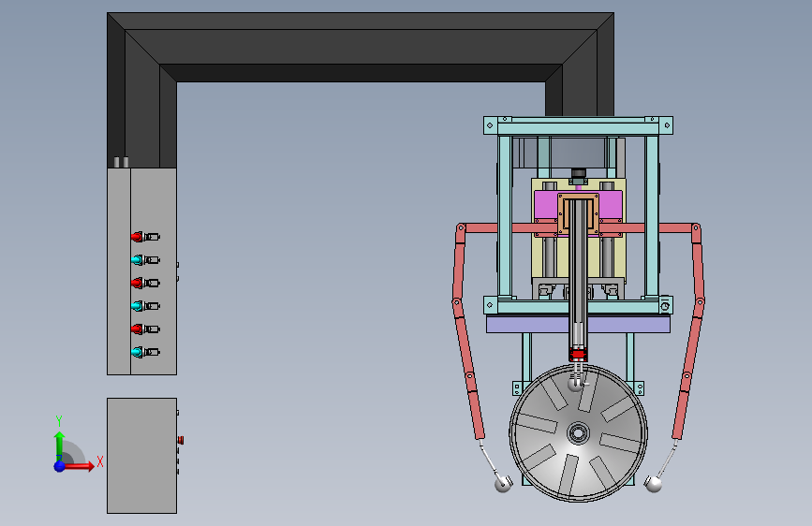Click the red clamp at the central column's bottom
This screenshot has height=526, width=812.
(x=578, y=354)
